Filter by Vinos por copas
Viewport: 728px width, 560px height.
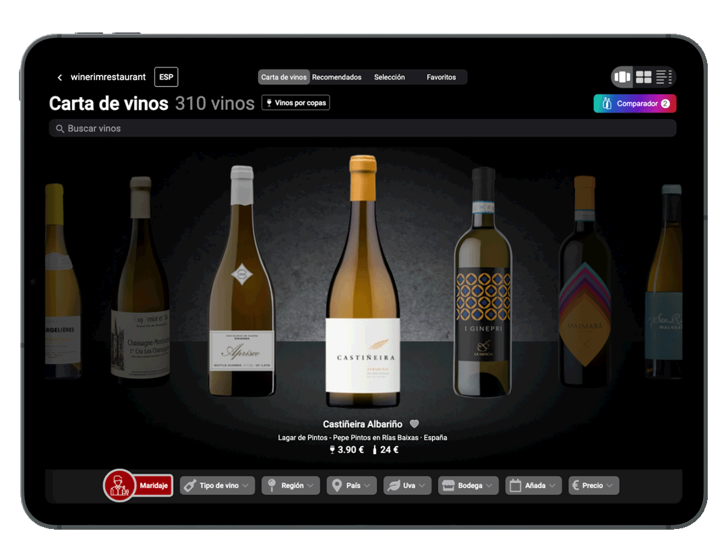296,102
